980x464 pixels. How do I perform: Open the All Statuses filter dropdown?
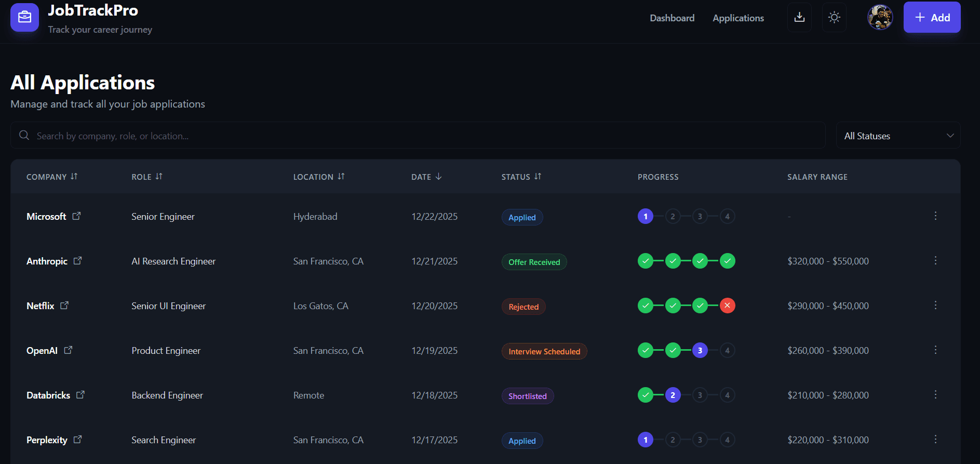click(x=898, y=135)
